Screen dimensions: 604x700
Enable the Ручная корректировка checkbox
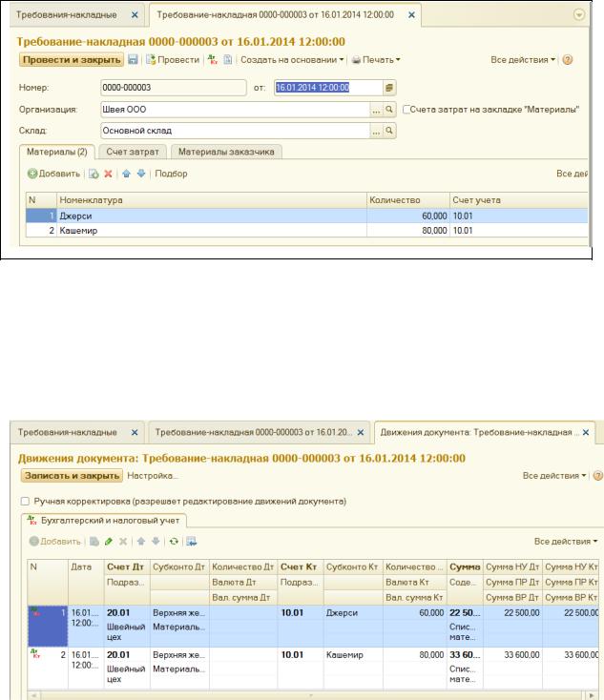(25, 502)
